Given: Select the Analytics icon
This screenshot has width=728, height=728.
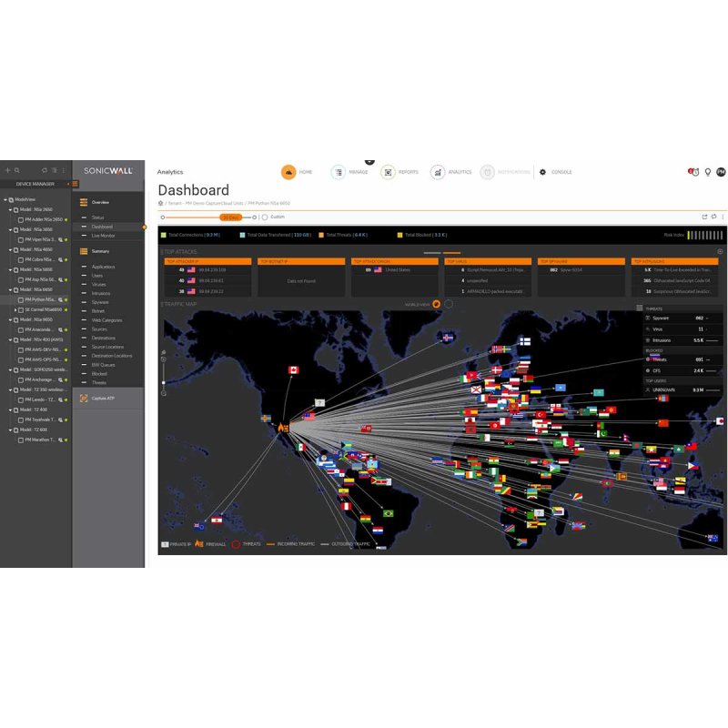Looking at the screenshot, I should (x=438, y=171).
